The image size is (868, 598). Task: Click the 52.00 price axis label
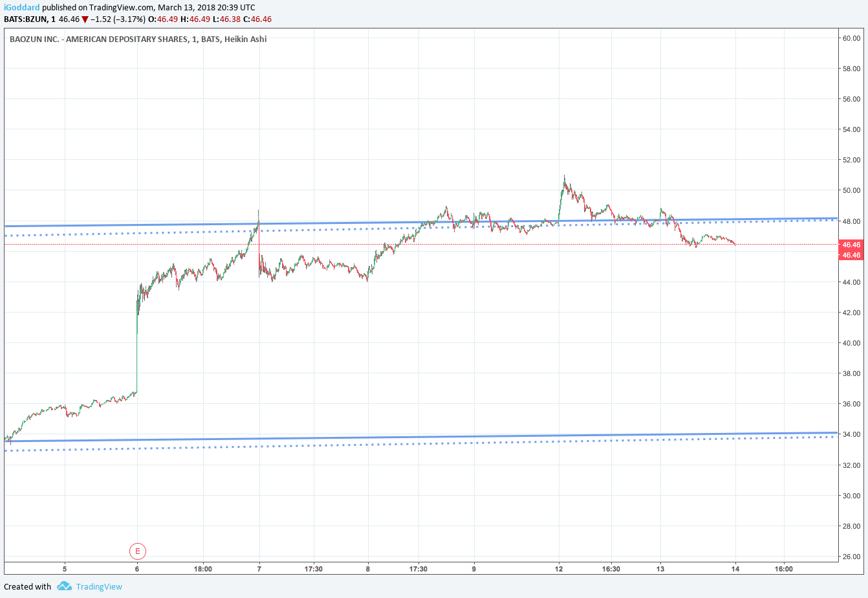coord(851,160)
